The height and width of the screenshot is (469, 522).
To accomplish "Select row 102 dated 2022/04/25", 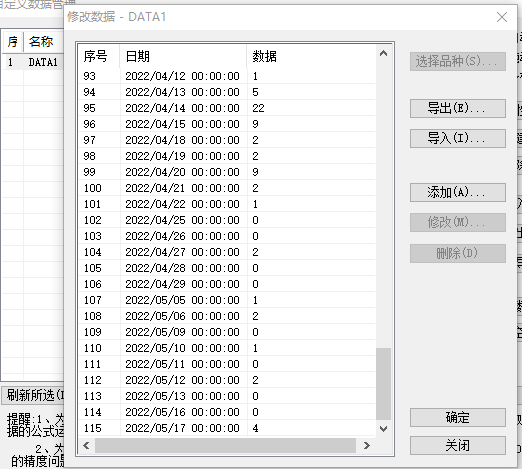I will tap(227, 220).
